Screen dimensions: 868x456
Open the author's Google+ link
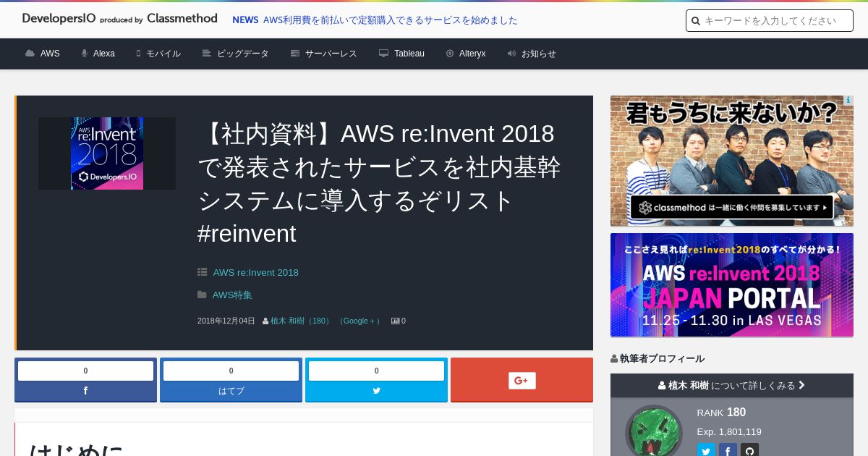coord(359,321)
